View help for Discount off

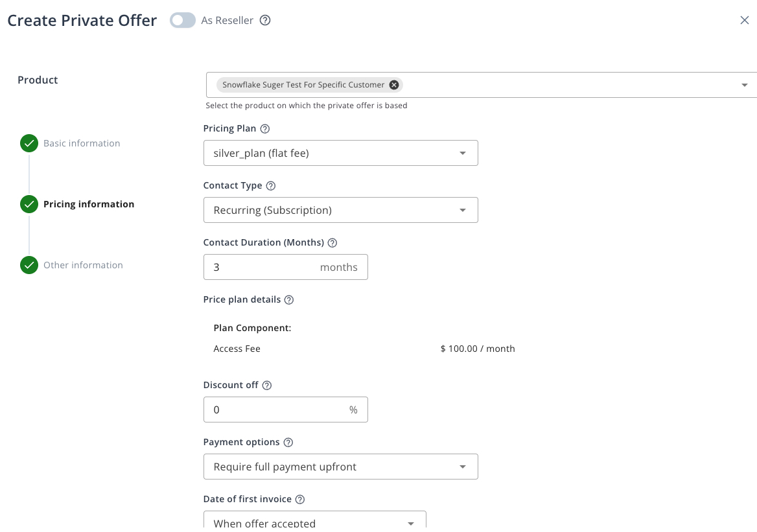[x=266, y=384]
